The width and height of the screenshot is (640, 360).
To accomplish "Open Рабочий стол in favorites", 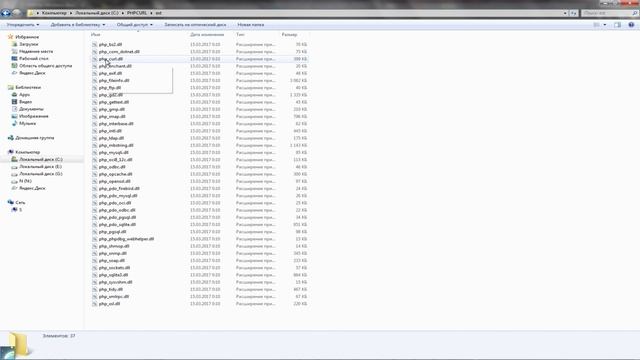I will [x=33, y=58].
